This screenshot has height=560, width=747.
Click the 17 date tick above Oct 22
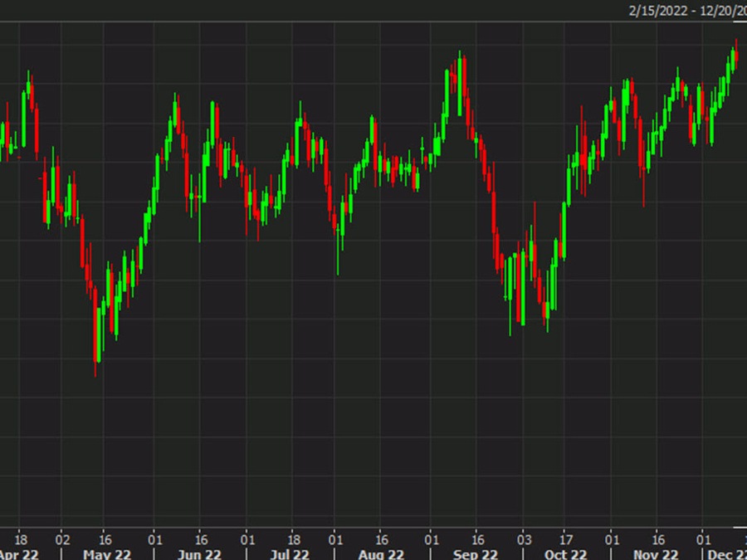[566, 536]
